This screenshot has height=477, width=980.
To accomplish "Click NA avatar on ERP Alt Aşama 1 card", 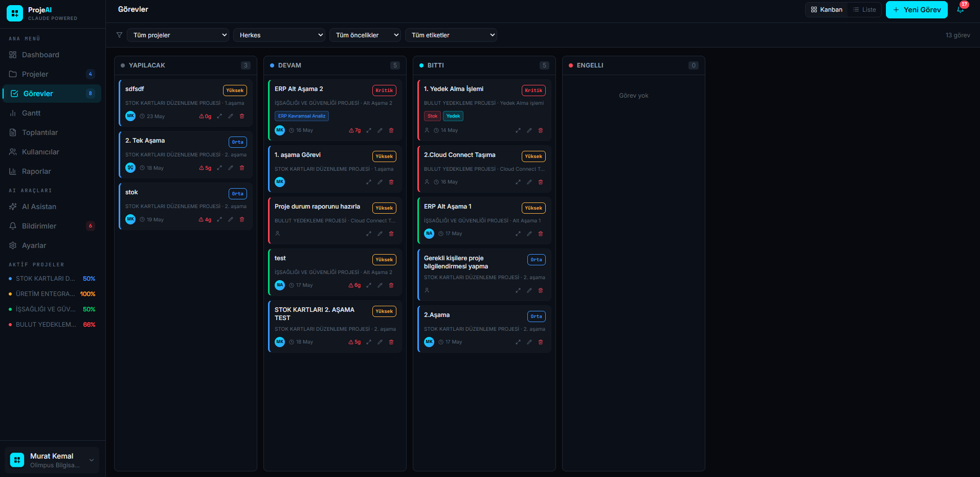I will pos(429,234).
